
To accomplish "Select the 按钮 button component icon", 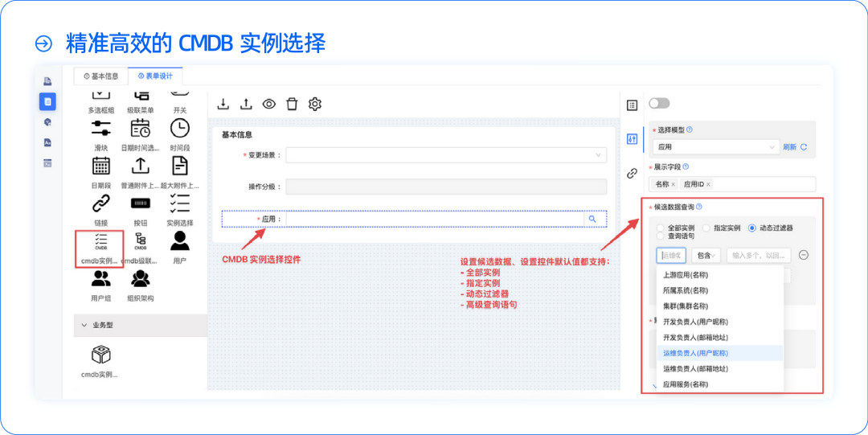I will click(x=140, y=203).
